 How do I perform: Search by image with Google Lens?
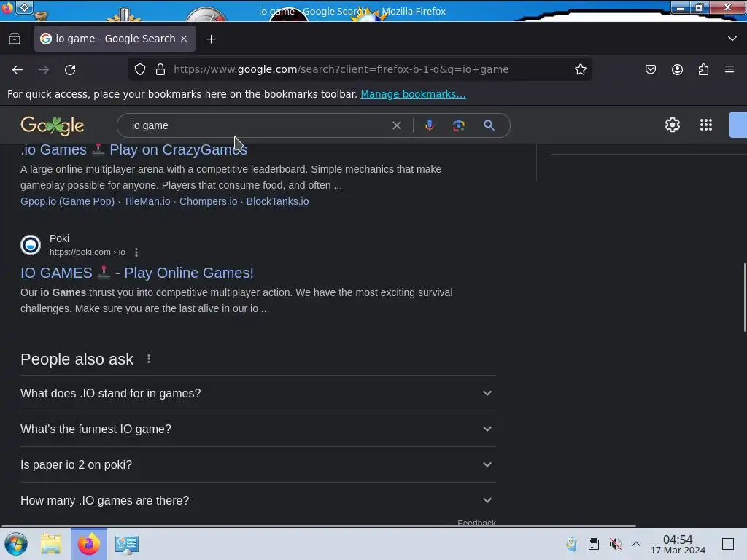pos(458,125)
